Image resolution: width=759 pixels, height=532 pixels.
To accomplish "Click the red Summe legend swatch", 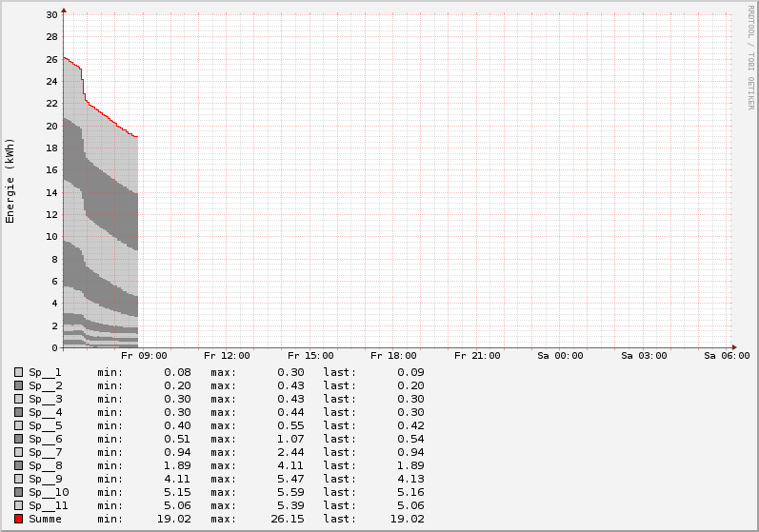I will [x=18, y=519].
